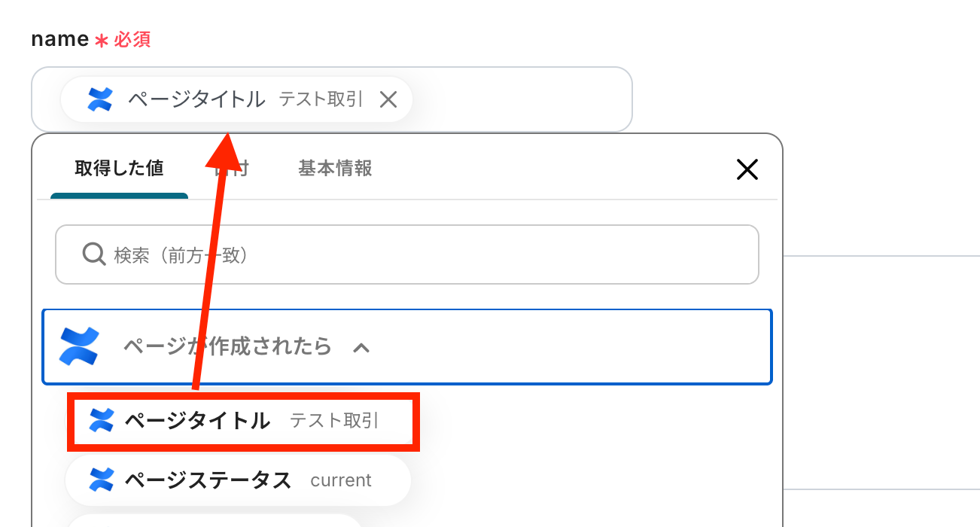Remove the ページタイトル chip from name field

coord(388,99)
